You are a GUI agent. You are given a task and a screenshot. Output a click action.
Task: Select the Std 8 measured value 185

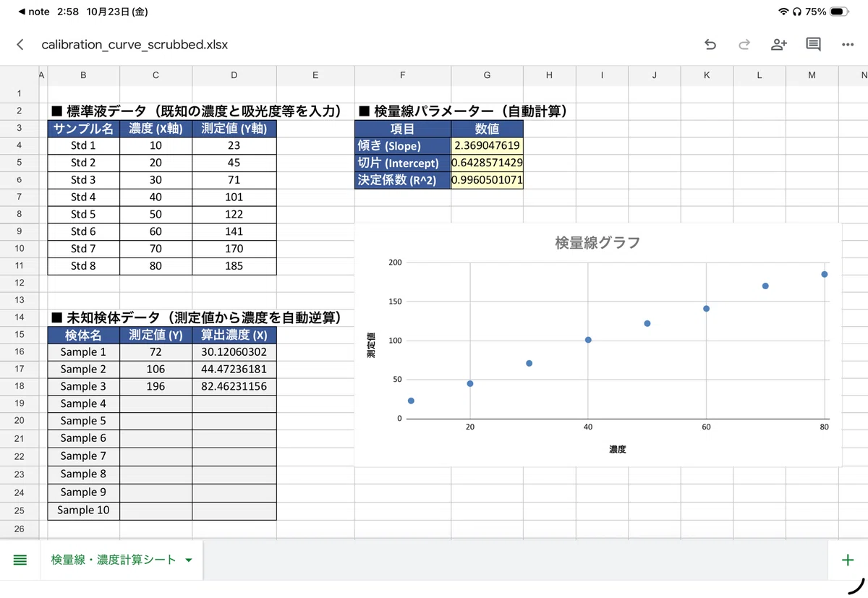[234, 266]
